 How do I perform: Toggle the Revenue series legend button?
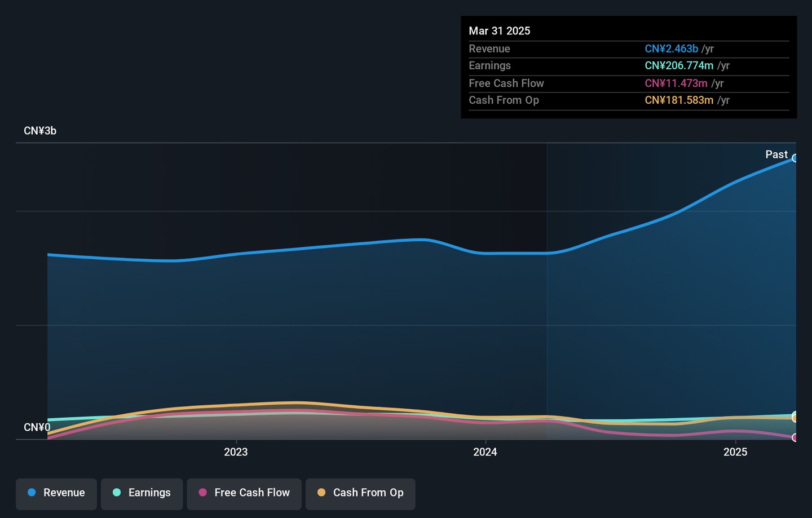pos(56,494)
